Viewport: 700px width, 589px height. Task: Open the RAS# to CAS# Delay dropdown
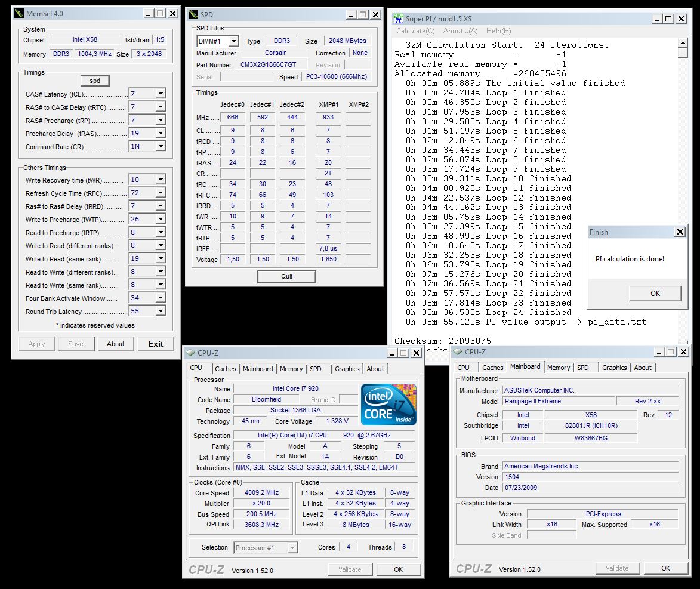click(x=161, y=107)
